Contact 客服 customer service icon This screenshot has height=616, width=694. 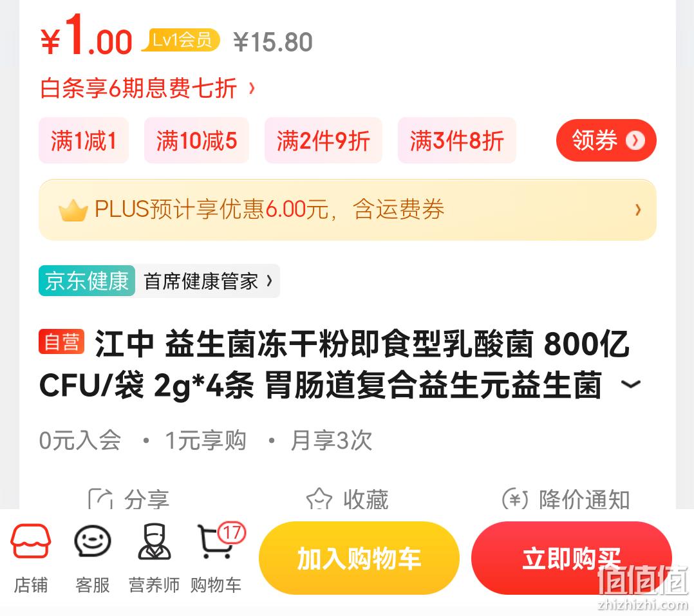(x=92, y=541)
